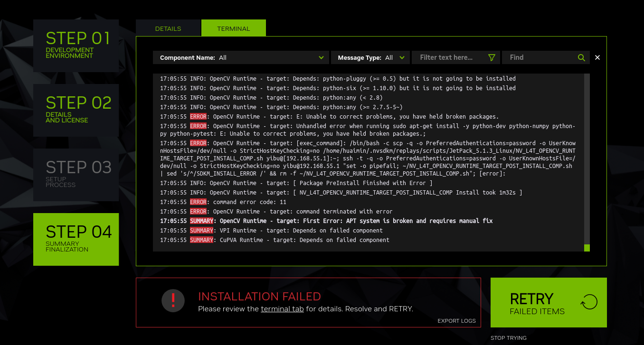Screen dimensions: 644x345
Task: Click the "command terminated with error" line
Action: 276,212
